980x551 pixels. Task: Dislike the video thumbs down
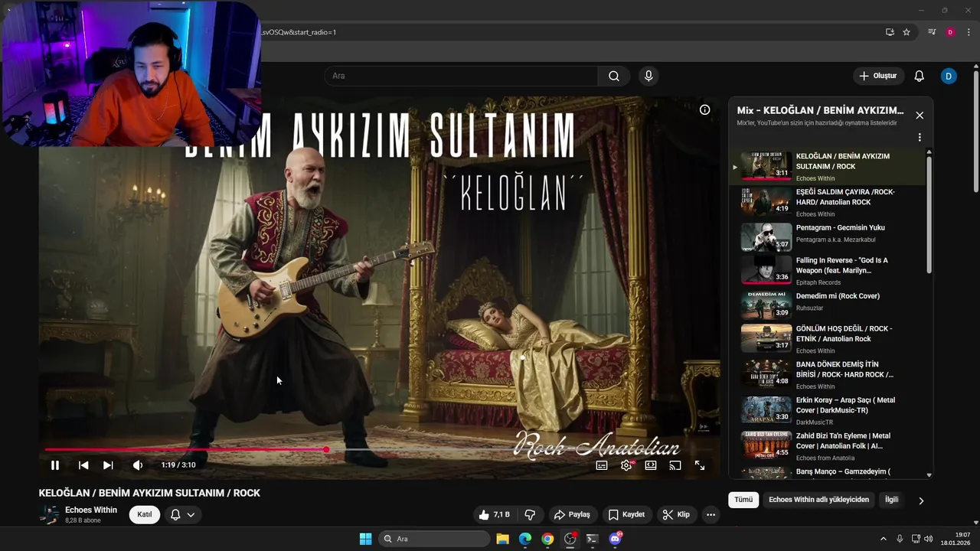pyautogui.click(x=530, y=515)
